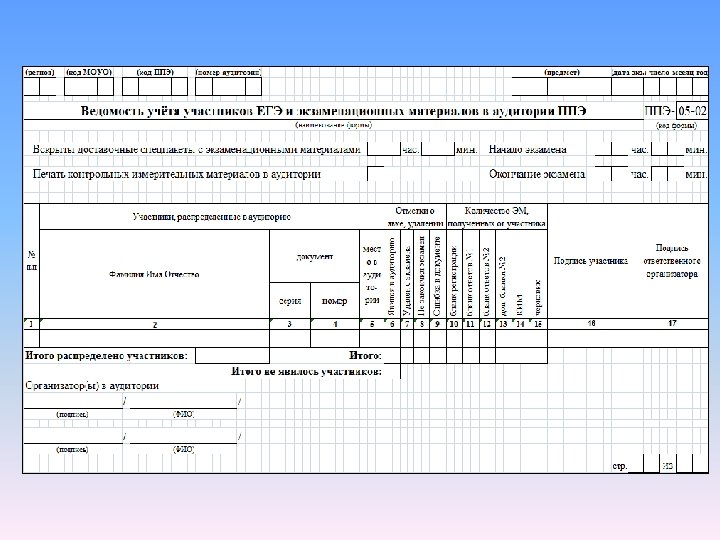
Task: Click the field after 'Итого распределено участников:'
Action: coord(232,356)
